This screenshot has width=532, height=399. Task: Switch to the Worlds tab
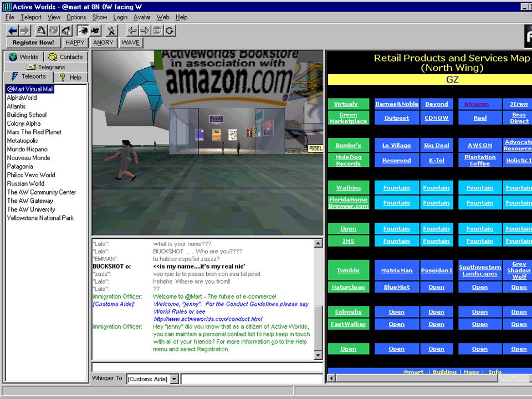(24, 57)
